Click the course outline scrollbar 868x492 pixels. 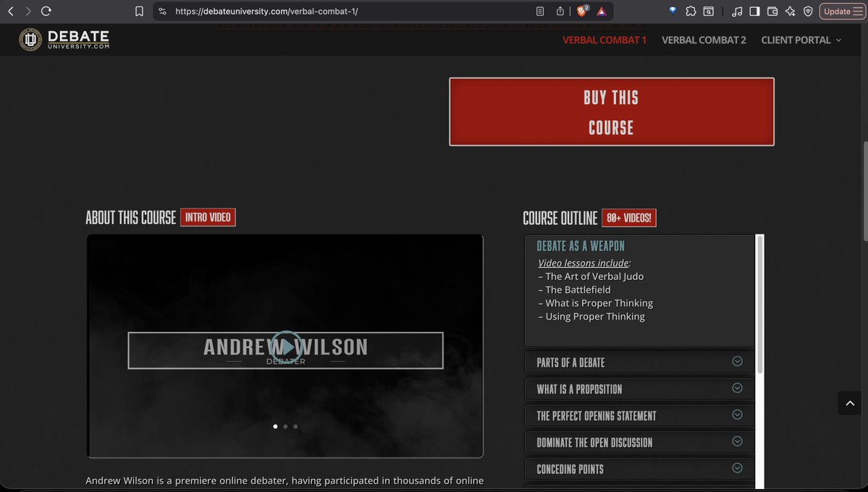(x=760, y=305)
